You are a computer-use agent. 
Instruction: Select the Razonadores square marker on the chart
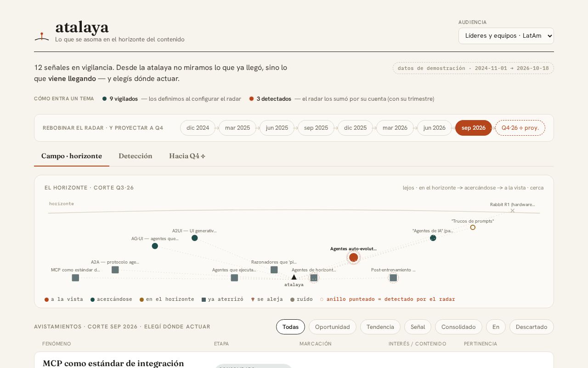(x=274, y=270)
